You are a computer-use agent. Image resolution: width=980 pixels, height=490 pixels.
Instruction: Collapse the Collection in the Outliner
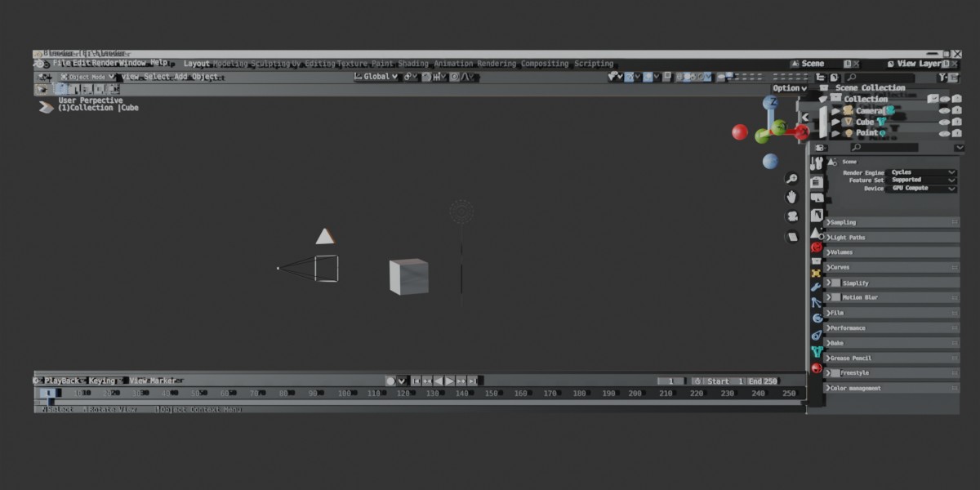tap(822, 99)
